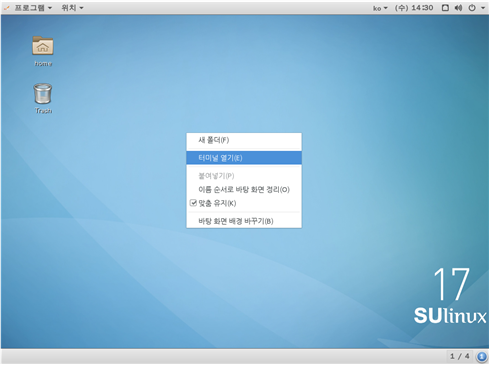
Task: Click the 'Trash' label under the bin icon
Action: tap(43, 110)
